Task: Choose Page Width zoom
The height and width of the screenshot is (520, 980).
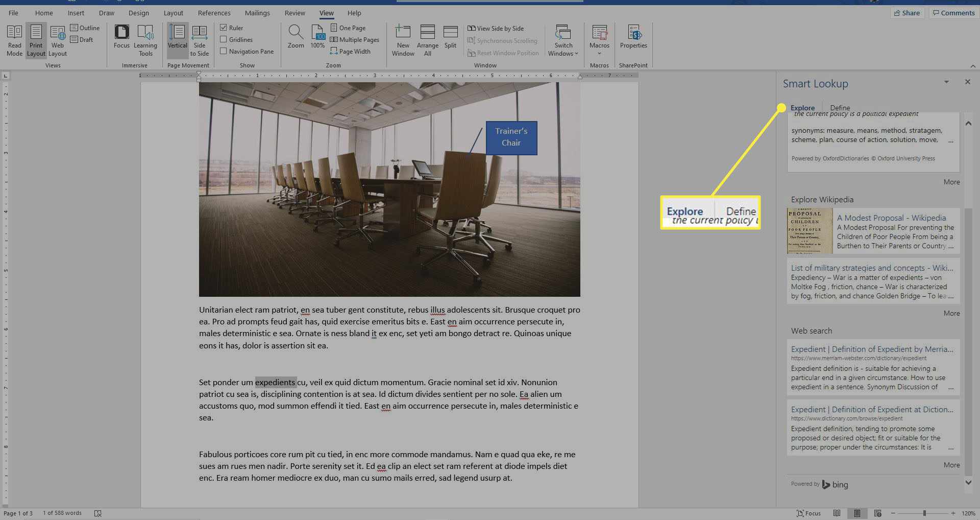Action: (x=350, y=51)
